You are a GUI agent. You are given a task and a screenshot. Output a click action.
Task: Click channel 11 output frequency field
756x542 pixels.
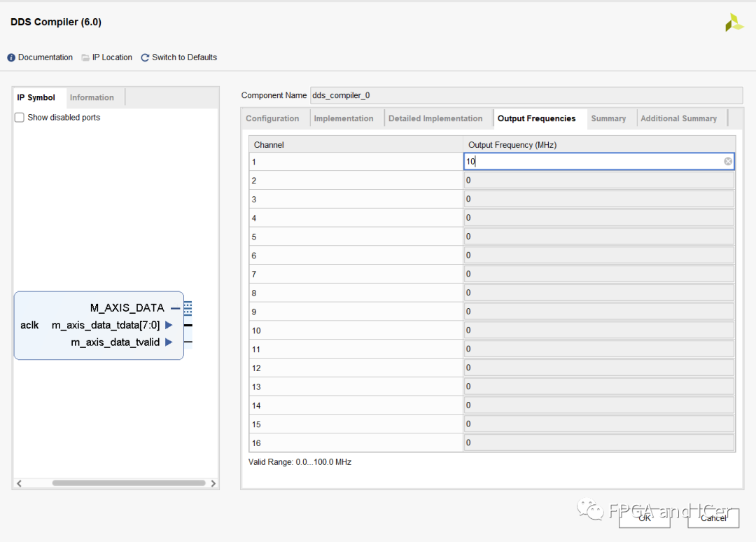(x=598, y=349)
